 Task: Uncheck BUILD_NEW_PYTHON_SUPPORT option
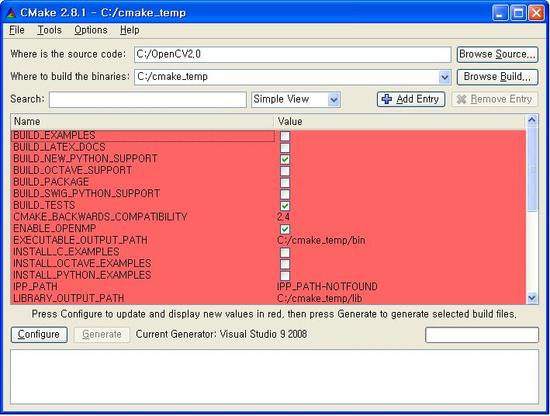285,159
